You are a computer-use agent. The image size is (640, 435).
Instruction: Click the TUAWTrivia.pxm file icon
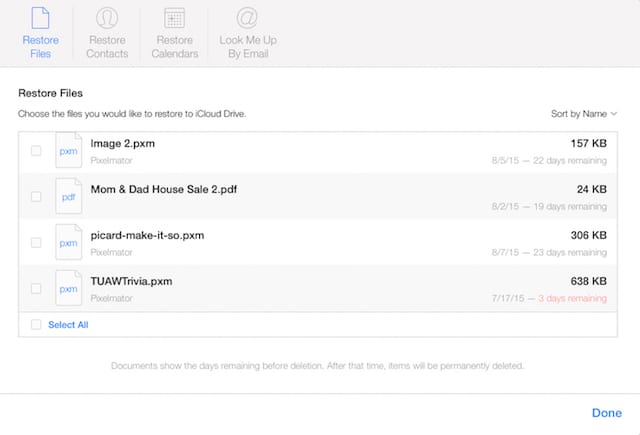pyautogui.click(x=68, y=289)
